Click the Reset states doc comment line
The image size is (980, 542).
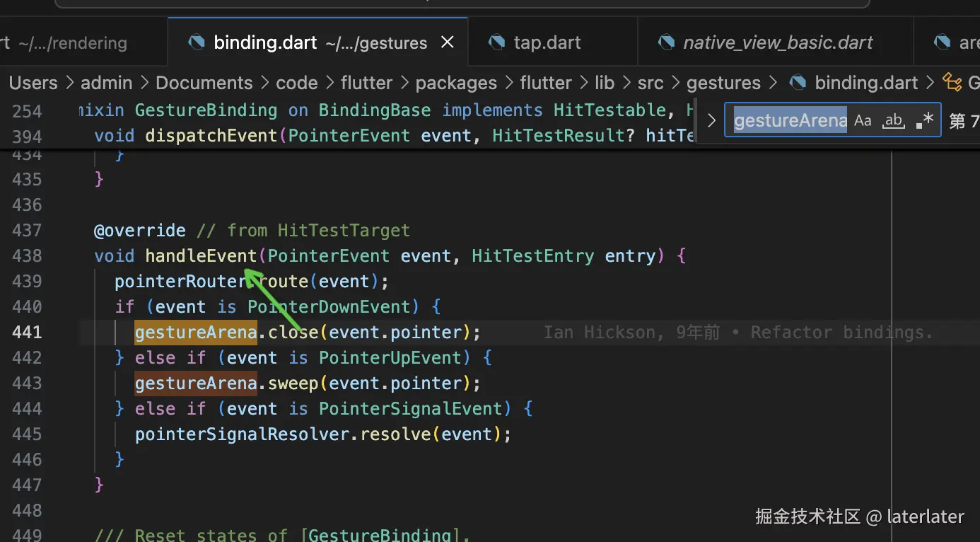[283, 535]
